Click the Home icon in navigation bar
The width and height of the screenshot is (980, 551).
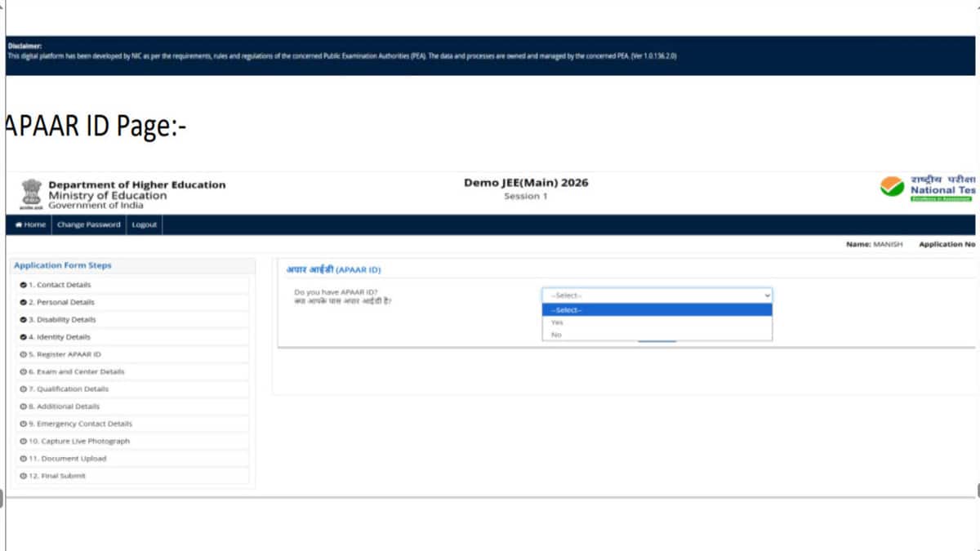pyautogui.click(x=18, y=224)
